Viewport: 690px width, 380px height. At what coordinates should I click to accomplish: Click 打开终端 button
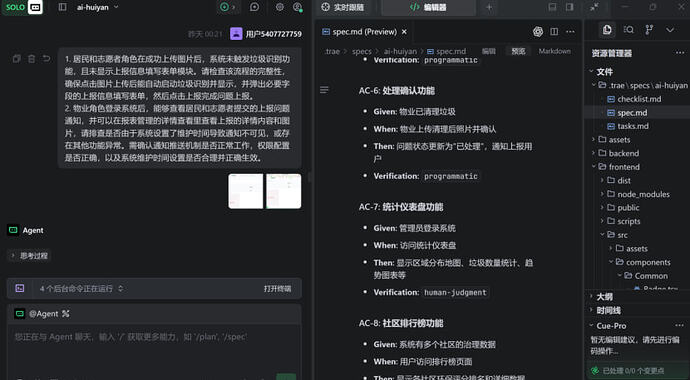[277, 289]
